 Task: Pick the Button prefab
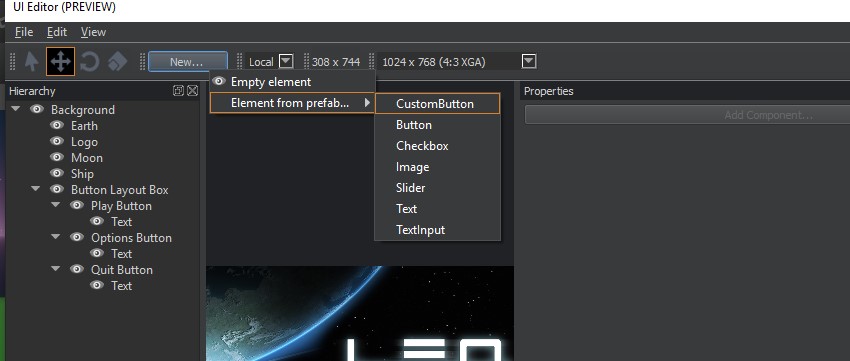pyautogui.click(x=437, y=125)
